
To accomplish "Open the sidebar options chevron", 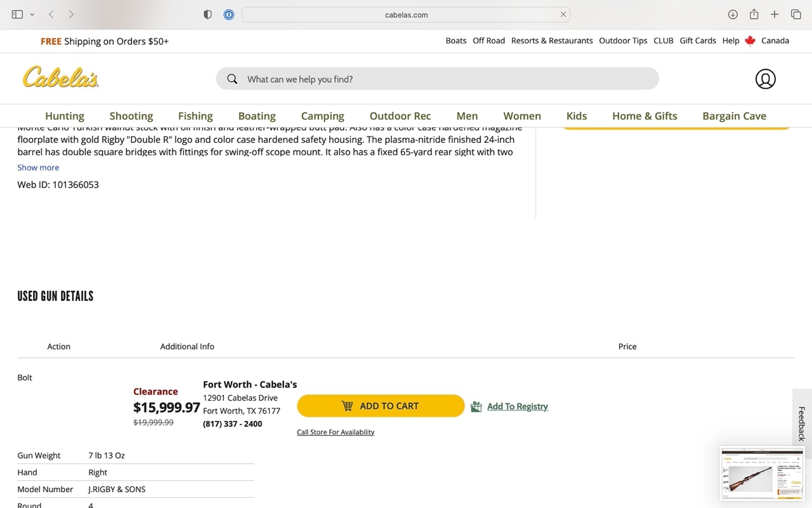I will click(32, 14).
